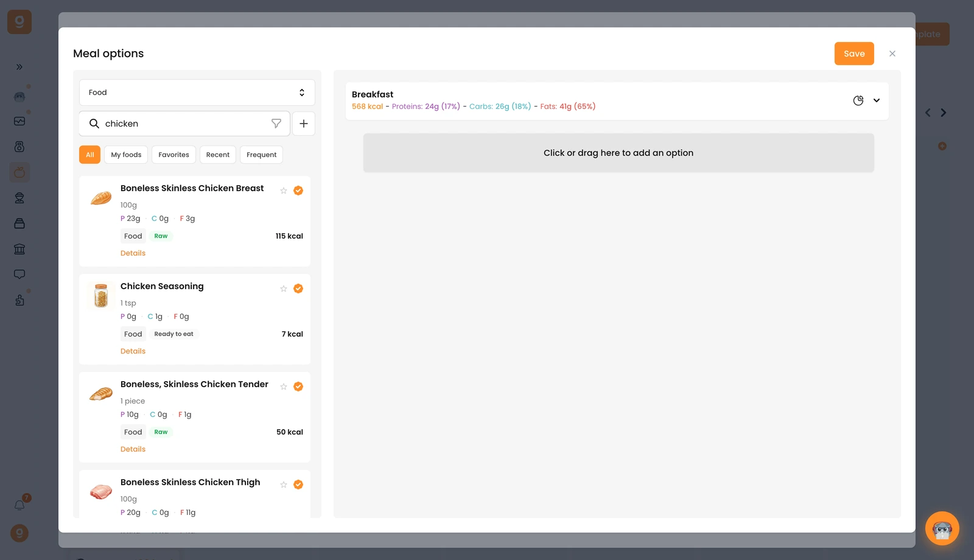This screenshot has height=560, width=974.
Task: Switch to the Frequent tab
Action: (x=262, y=155)
